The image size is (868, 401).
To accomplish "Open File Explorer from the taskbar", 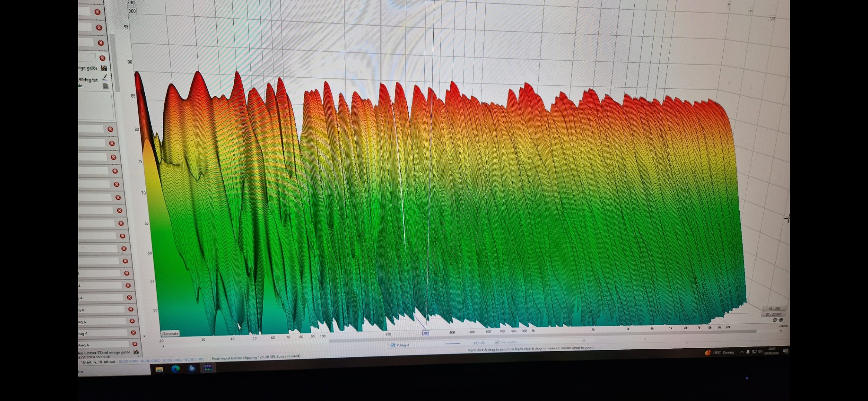I will point(159,369).
